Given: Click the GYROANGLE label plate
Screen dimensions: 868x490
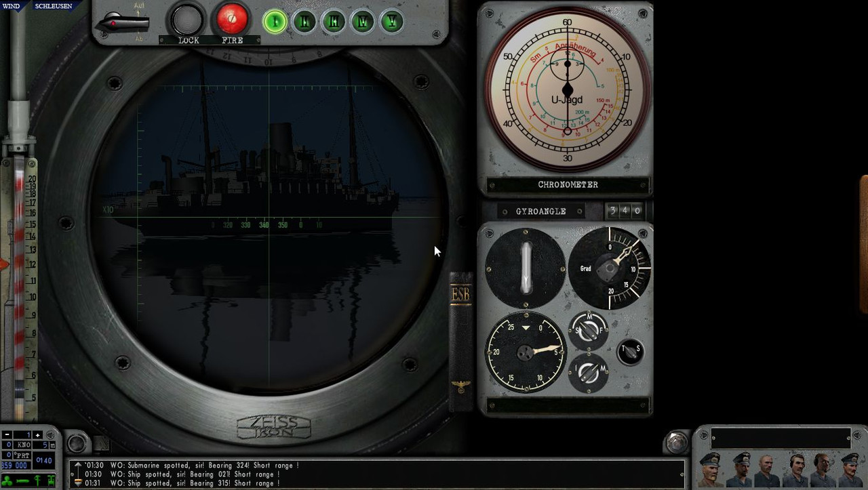Looking at the screenshot, I should pos(540,211).
